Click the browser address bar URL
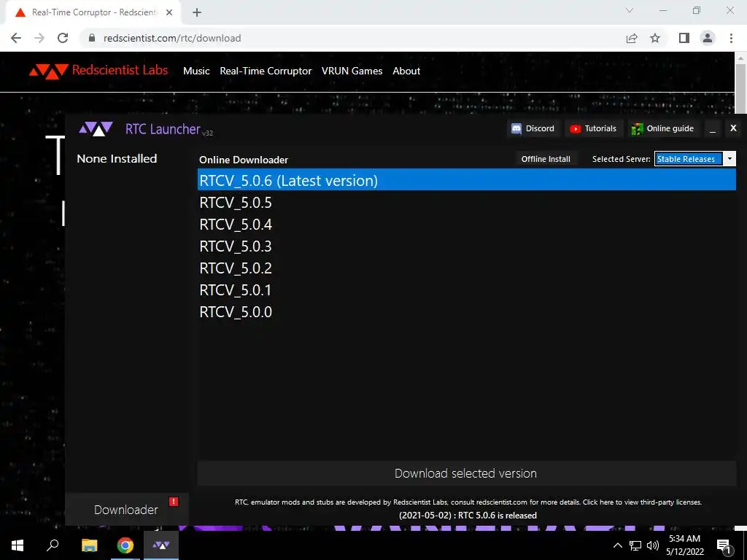Image resolution: width=747 pixels, height=560 pixels. click(172, 38)
